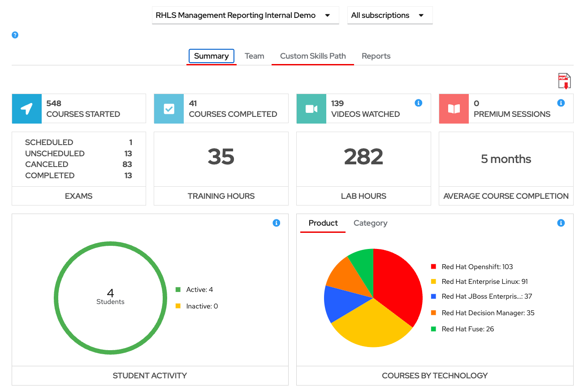Open the Videos Watched info tooltip

[x=419, y=103]
